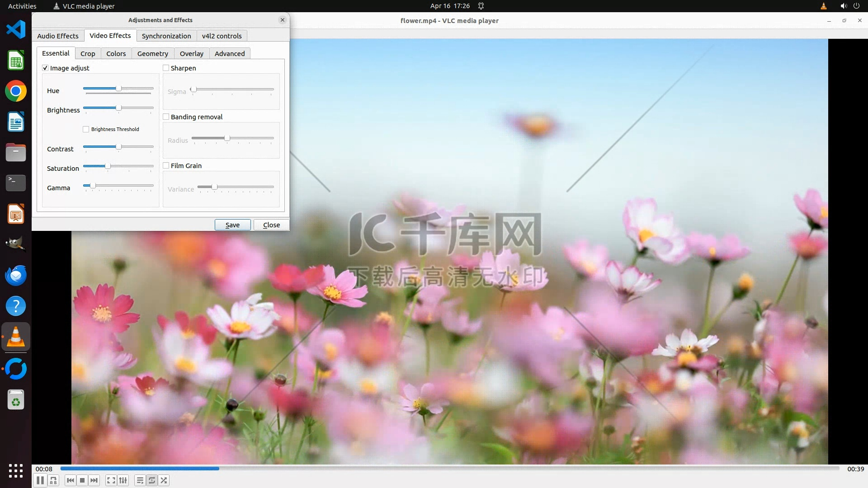Open the Geometry tab
Image resolution: width=868 pixels, height=488 pixels.
coord(152,53)
